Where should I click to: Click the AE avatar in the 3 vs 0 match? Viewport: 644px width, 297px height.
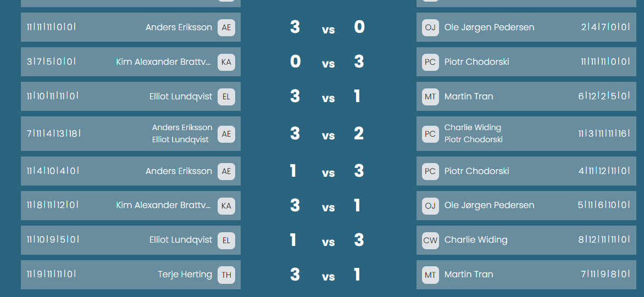click(226, 27)
